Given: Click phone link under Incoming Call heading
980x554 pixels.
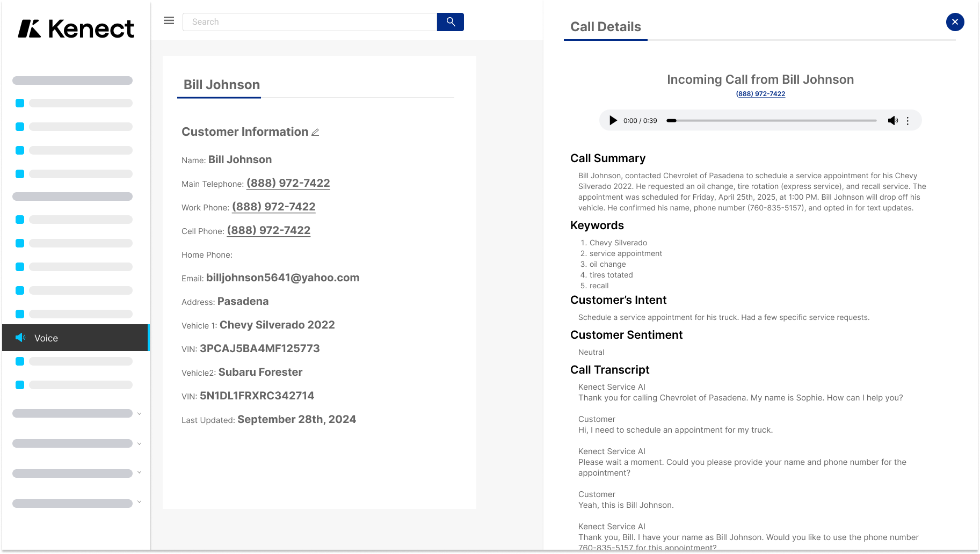Looking at the screenshot, I should click(x=760, y=94).
